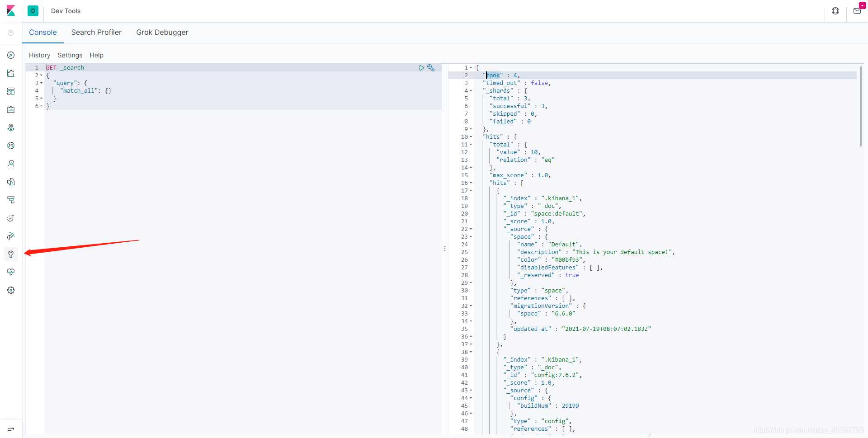Open the space selector avatar D
Viewport: 868px width, 438px height.
tap(33, 11)
